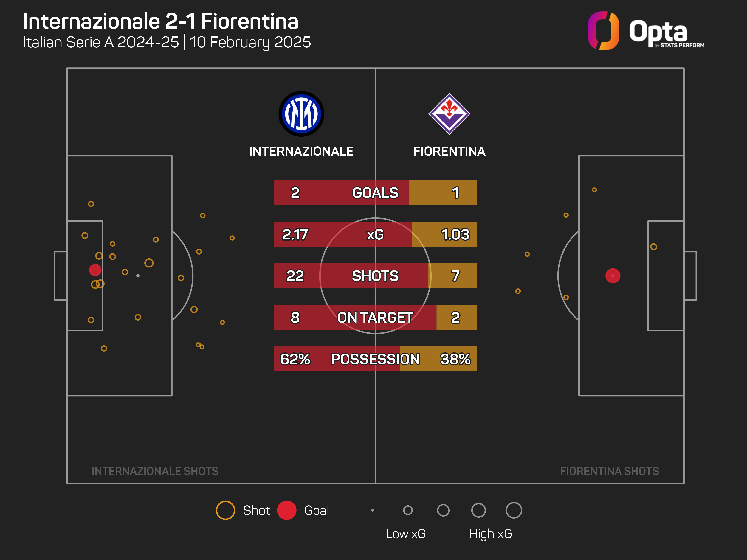The width and height of the screenshot is (747, 560).
Task: Select Internazionale's red goal marker on pitch
Action: click(x=95, y=270)
